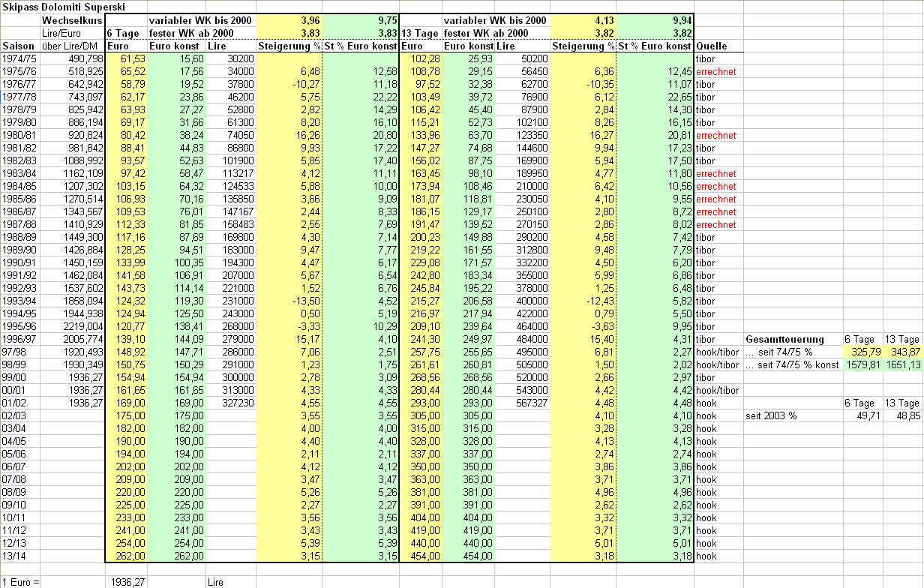Click the 'Wechselkurs' header cell
The image size is (924, 588).
72,20
